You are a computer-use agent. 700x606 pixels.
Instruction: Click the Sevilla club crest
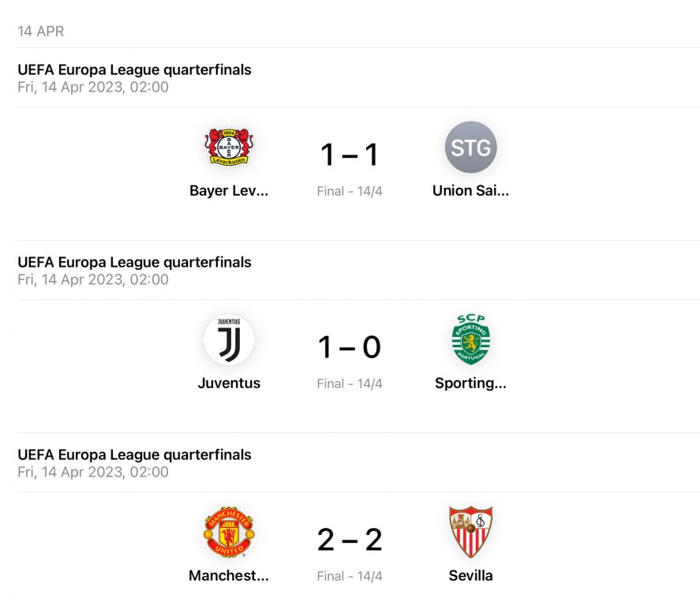point(471,533)
